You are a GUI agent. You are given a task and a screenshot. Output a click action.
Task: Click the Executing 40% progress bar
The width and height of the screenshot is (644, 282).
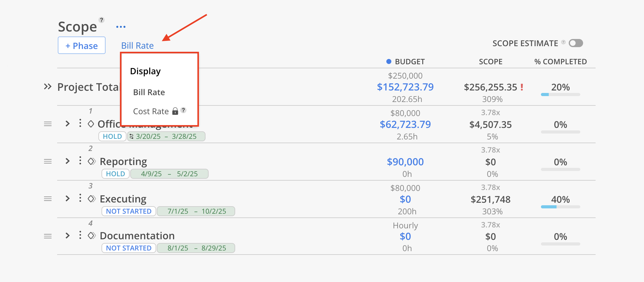[560, 207]
